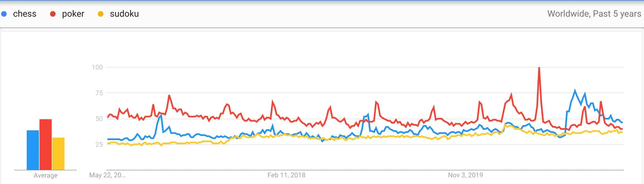Image resolution: width=644 pixels, height=184 pixels.
Task: Select the poker search term label
Action: click(73, 14)
